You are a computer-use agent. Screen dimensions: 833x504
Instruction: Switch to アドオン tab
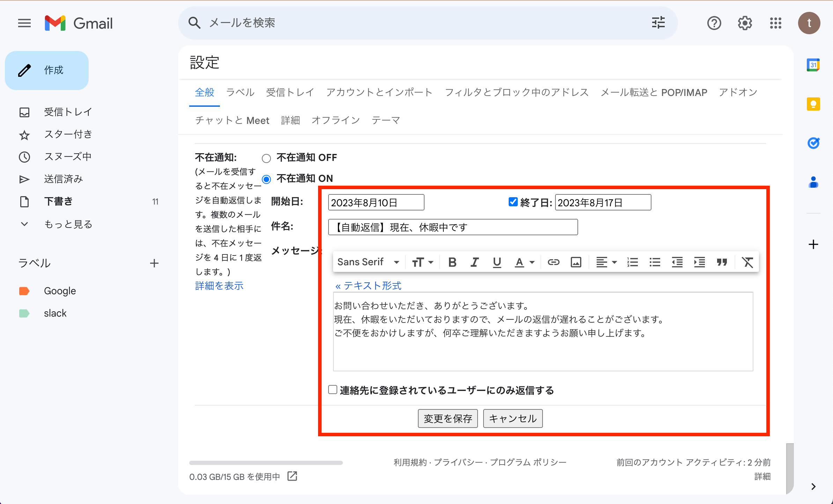738,92
